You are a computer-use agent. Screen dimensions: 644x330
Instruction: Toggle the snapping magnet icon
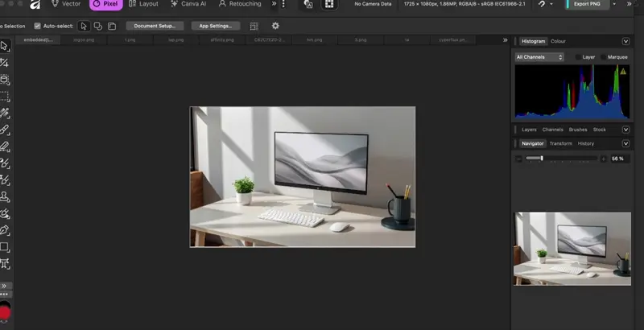(542, 4)
